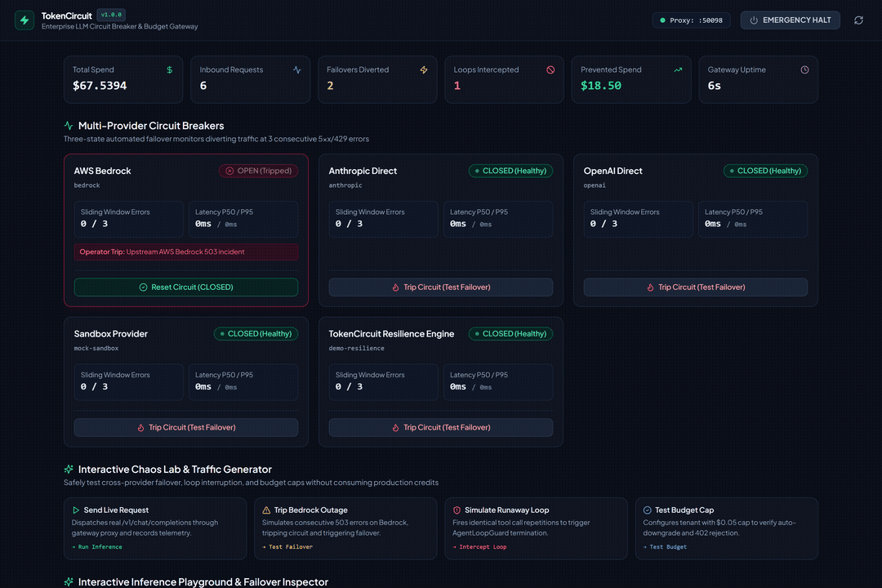Click the OPEN (Tripped) badge on AWS Bedrock
The height and width of the screenshot is (588, 882).
click(x=259, y=171)
